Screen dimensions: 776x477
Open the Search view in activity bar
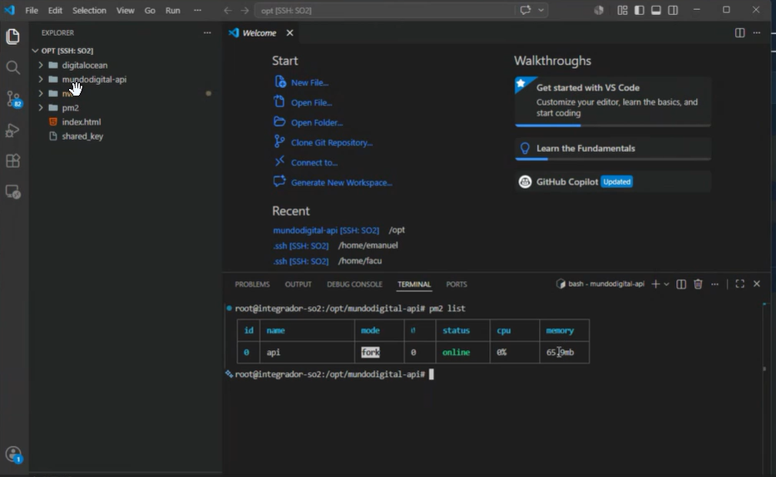(13, 67)
